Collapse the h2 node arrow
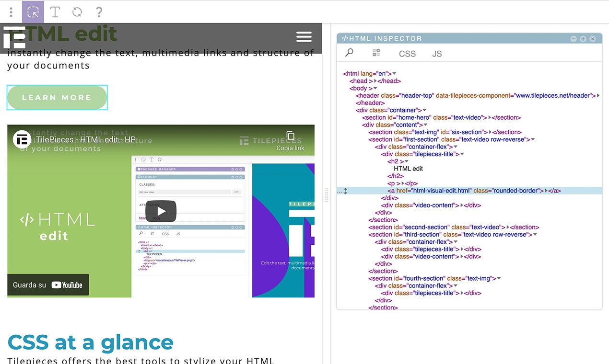The image size is (609, 364). (x=407, y=161)
